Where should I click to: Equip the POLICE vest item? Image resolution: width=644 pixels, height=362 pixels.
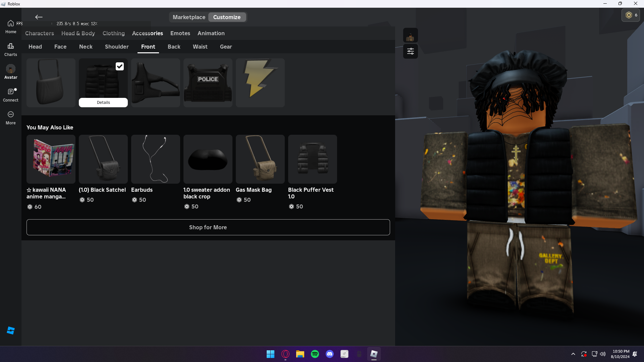[208, 82]
